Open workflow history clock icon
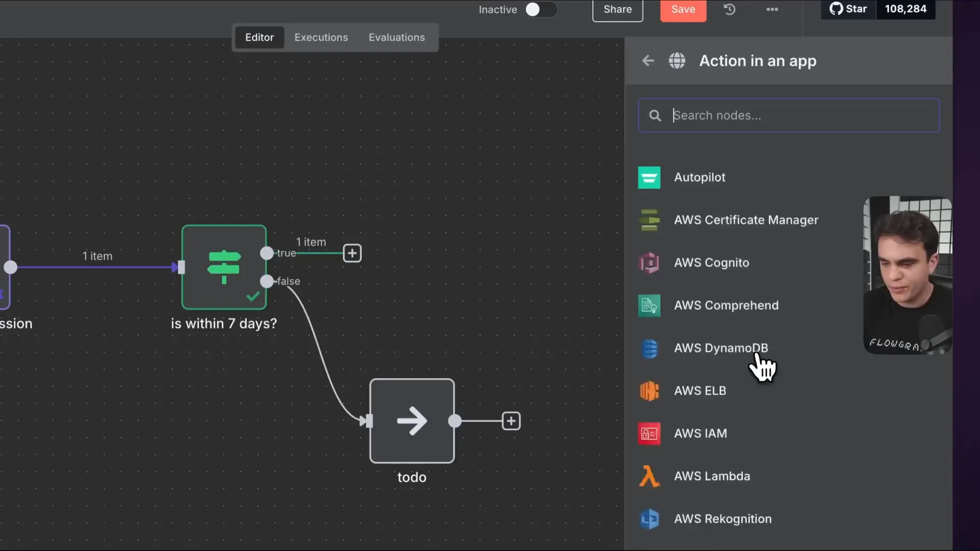The width and height of the screenshot is (980, 551). tap(729, 9)
